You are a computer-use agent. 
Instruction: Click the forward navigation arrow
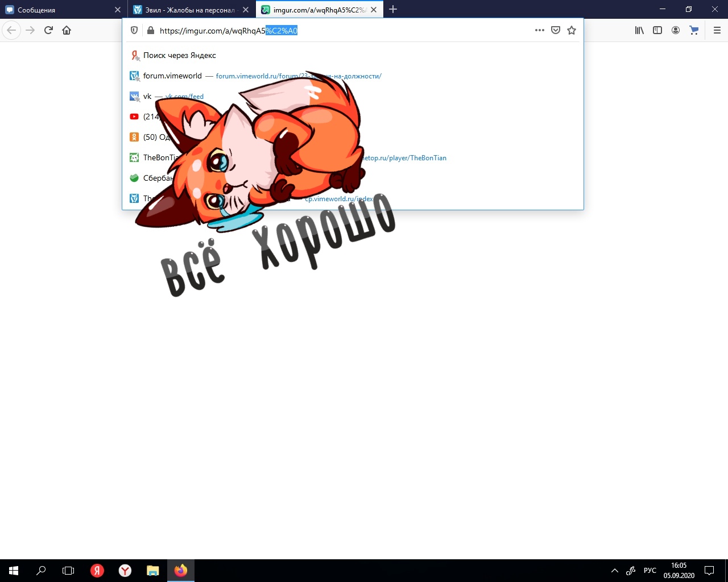click(x=30, y=30)
